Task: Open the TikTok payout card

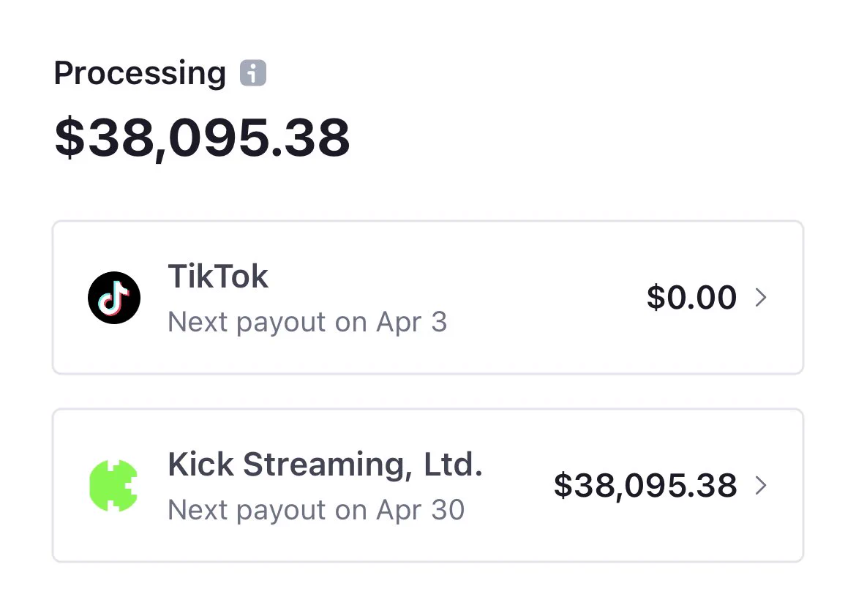Action: pyautogui.click(x=428, y=298)
